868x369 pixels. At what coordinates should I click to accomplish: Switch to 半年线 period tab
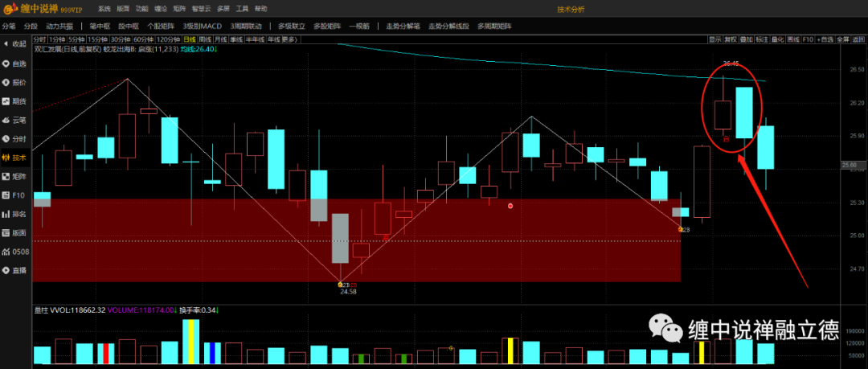256,39
